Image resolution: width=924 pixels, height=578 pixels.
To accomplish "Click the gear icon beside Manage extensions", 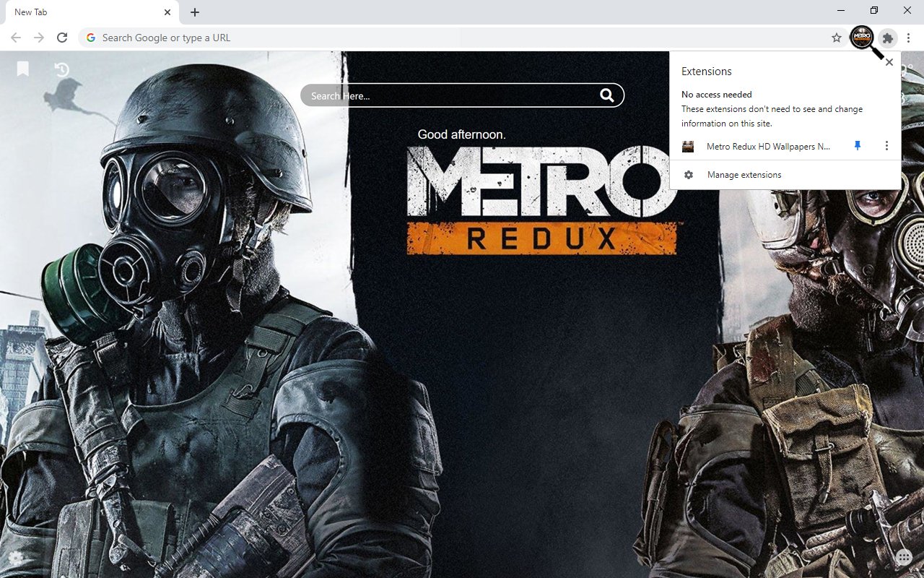I will (689, 175).
